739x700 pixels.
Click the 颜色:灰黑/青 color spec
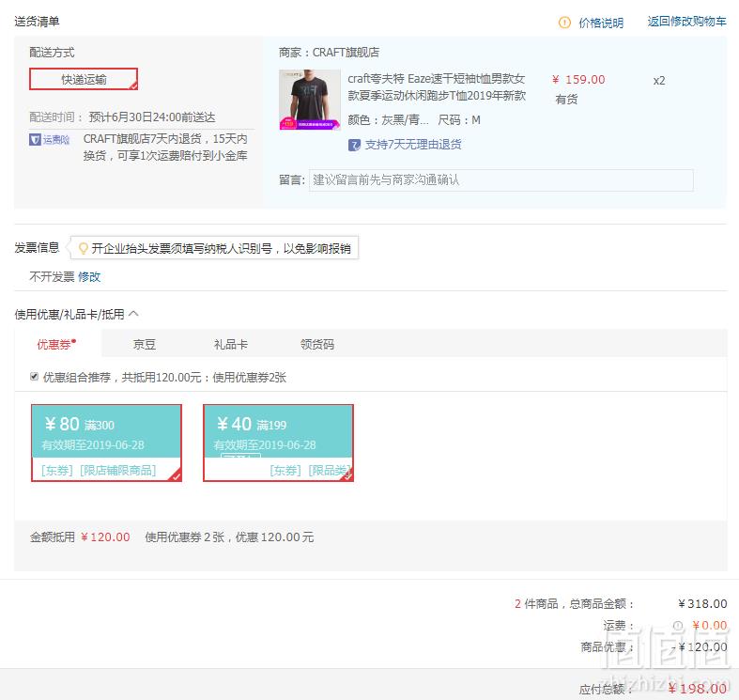click(389, 120)
